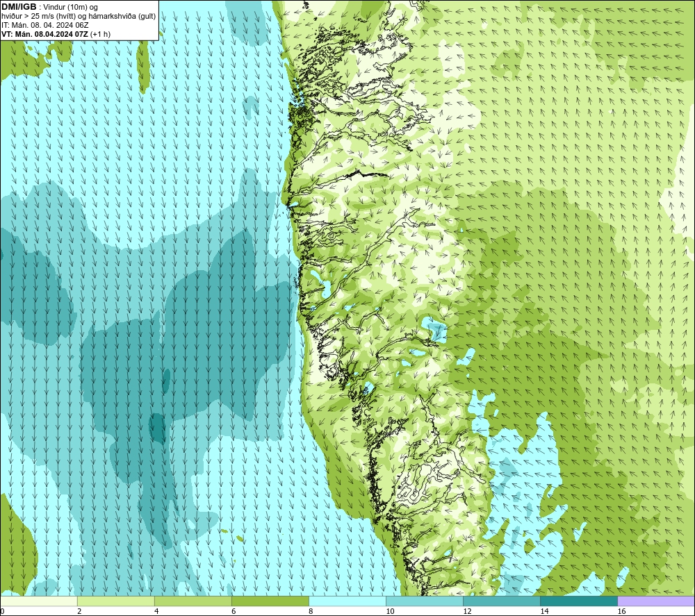
Task: Click the 'IT: Mán. 08. 04. 2024 06Z' line
Action: pos(44,25)
